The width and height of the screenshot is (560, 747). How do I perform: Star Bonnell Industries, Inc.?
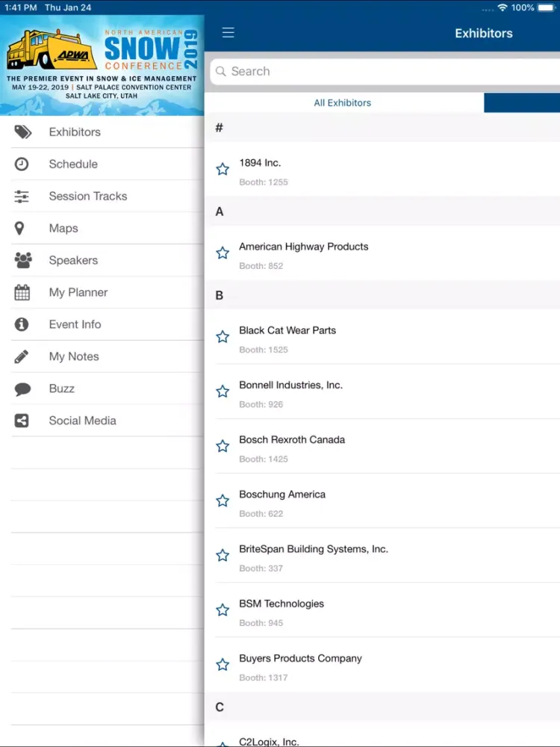click(223, 391)
